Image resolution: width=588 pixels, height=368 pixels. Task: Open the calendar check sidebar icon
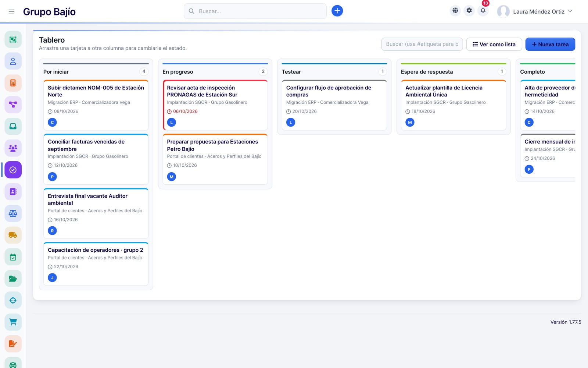[x=13, y=257]
